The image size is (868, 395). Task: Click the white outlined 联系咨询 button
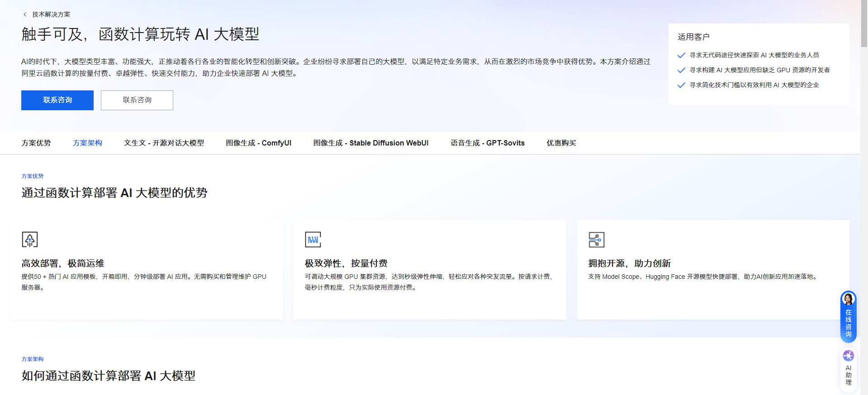(x=137, y=100)
